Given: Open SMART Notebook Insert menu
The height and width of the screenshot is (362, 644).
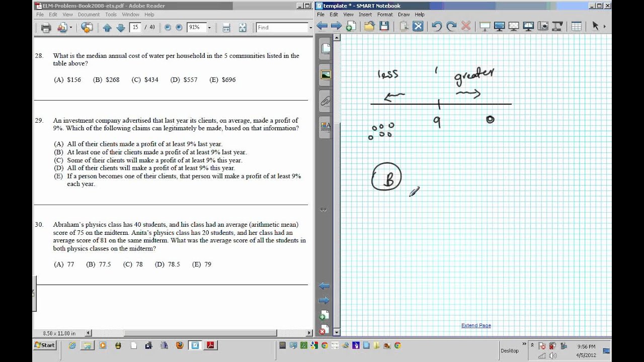Looking at the screenshot, I should point(365,15).
